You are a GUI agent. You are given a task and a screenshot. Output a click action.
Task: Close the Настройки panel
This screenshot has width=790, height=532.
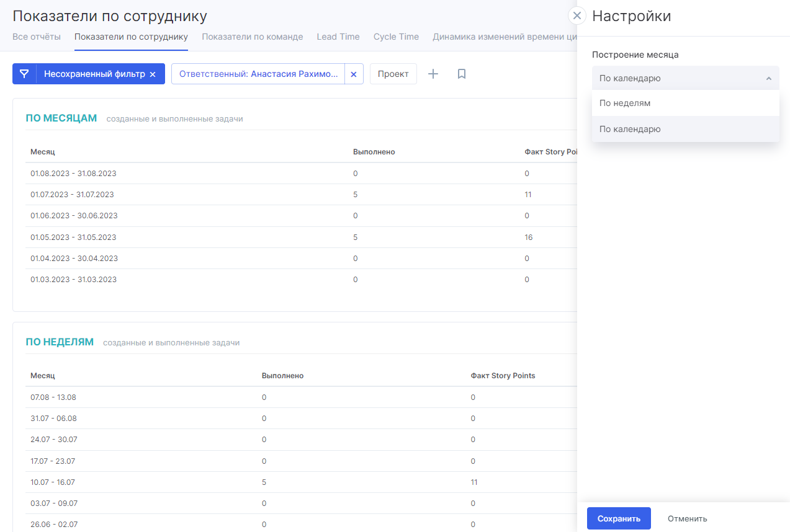[577, 16]
